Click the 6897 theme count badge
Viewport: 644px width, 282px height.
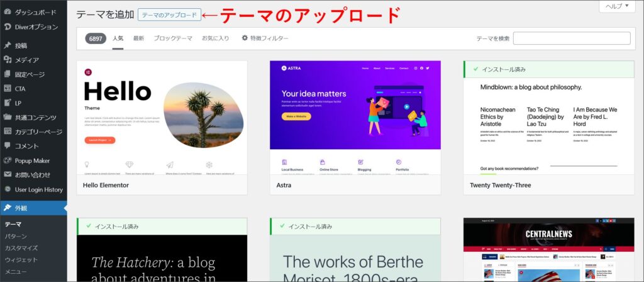(x=96, y=38)
